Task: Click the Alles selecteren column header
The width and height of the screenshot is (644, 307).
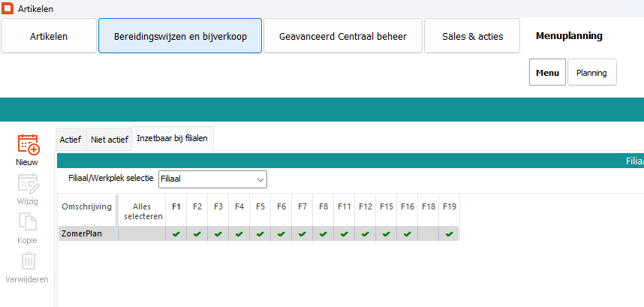Action: pos(142,211)
